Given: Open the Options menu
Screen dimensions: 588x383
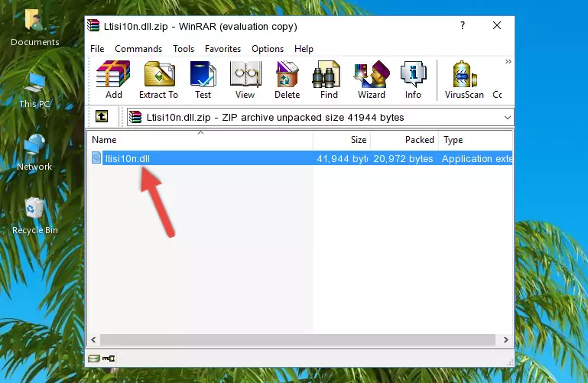Looking at the screenshot, I should [x=268, y=49].
